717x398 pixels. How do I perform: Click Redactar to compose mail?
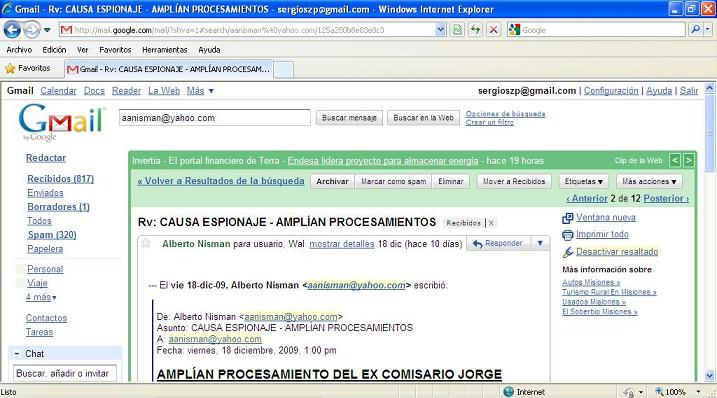coord(46,158)
